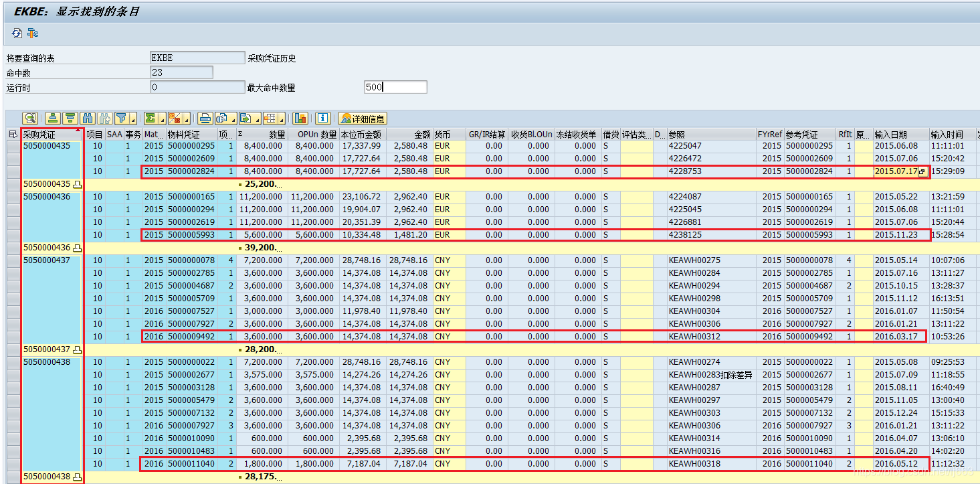The image size is (980, 484).
Task: Open the layout selection dropdown arrow
Action: click(282, 120)
